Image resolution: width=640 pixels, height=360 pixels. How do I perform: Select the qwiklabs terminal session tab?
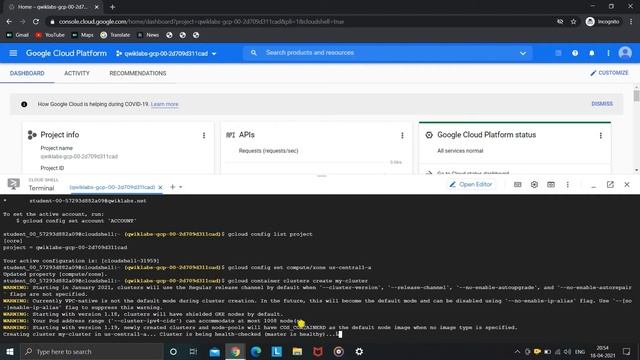112,187
